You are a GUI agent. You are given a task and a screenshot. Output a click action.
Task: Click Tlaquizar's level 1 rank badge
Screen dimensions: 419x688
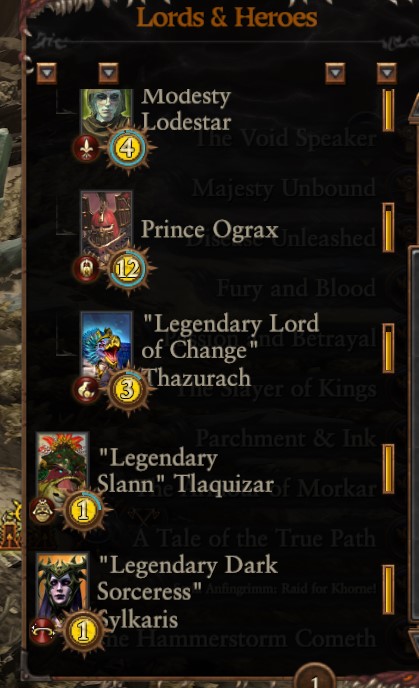click(83, 511)
